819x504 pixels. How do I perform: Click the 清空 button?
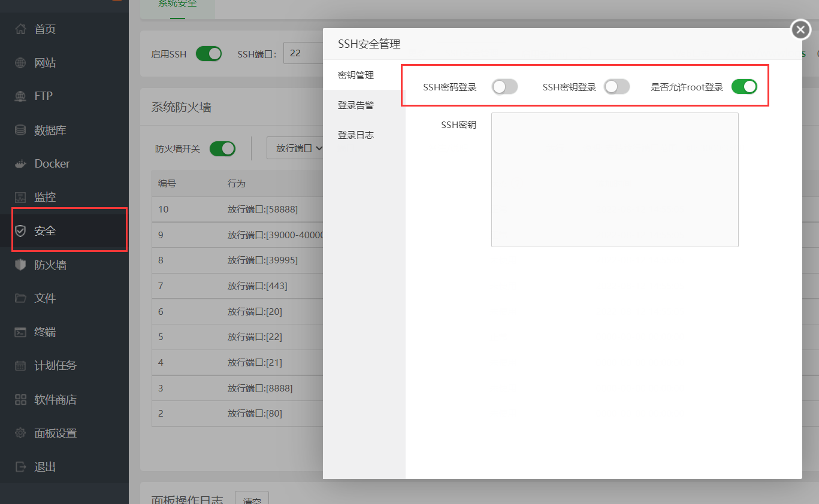[252, 499]
